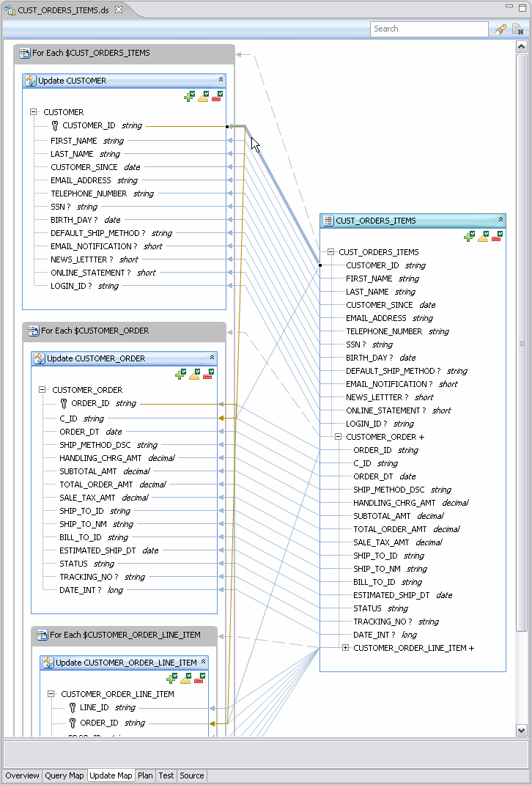Screen dimensions: 532x785
Task: Select DEFAULT_SHIP_METHOD field in the Update CUSTOMER panel
Action: pos(97,233)
